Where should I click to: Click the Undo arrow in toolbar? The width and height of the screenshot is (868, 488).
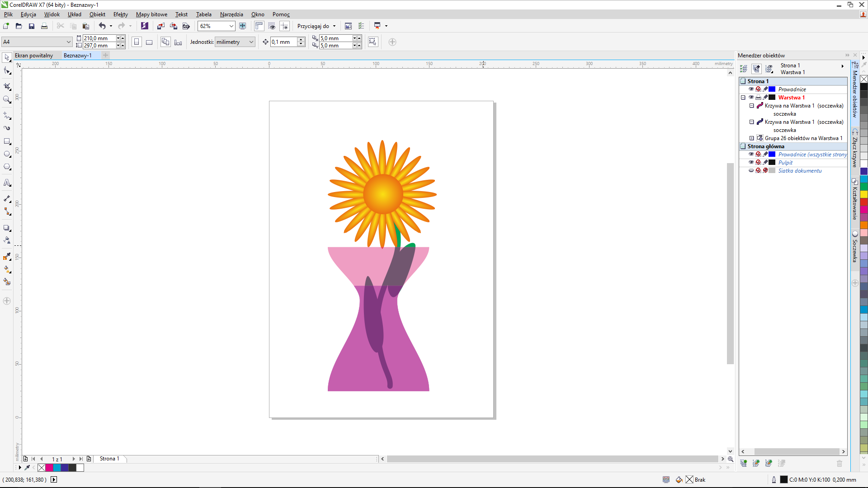coord(102,26)
